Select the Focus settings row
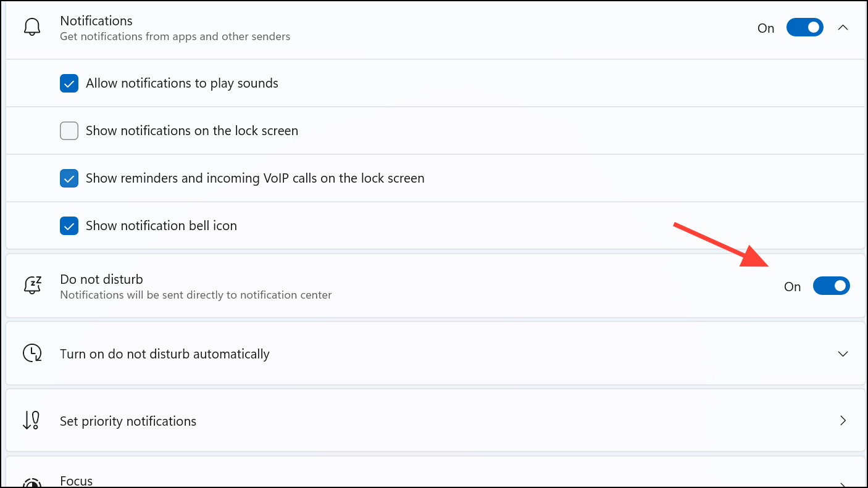This screenshot has height=488, width=868. coord(435,473)
